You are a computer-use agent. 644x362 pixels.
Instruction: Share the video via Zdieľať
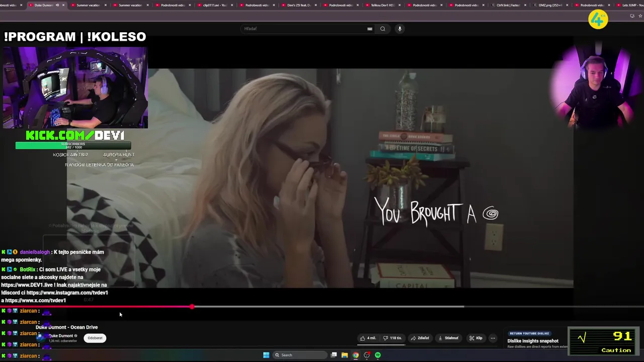[420, 338]
